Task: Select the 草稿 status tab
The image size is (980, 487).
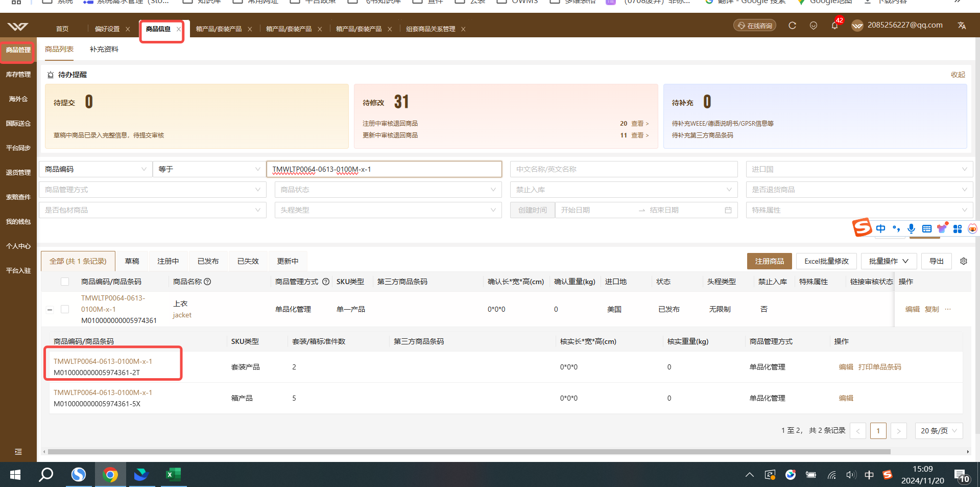Action: pyautogui.click(x=132, y=261)
